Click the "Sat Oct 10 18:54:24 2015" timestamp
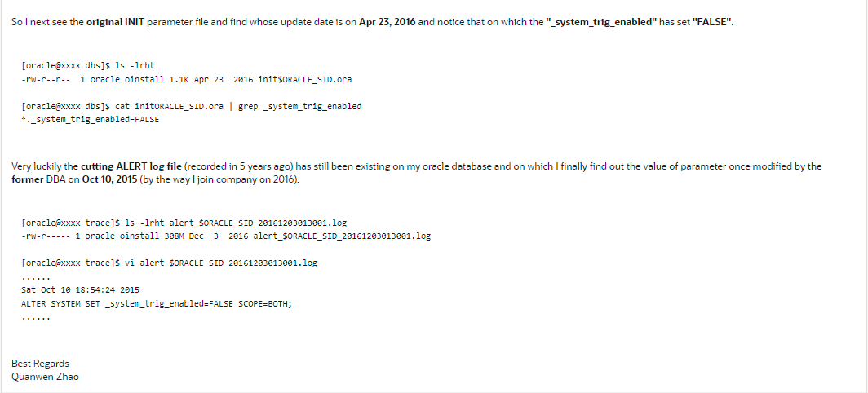The width and height of the screenshot is (868, 393). (x=80, y=289)
